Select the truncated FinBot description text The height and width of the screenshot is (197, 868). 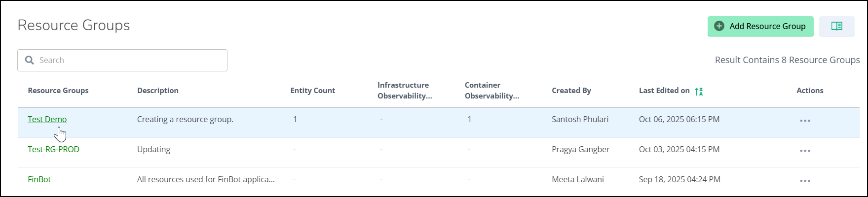coord(206,179)
